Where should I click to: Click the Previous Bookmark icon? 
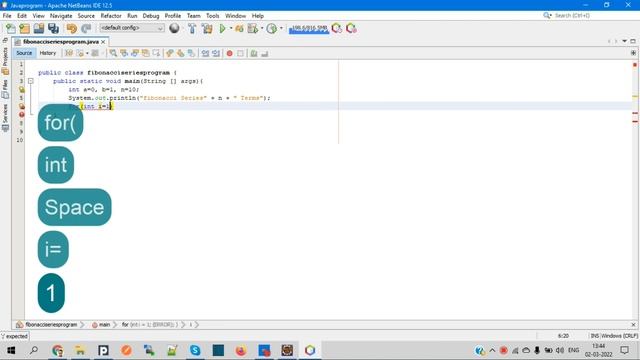click(x=170, y=53)
